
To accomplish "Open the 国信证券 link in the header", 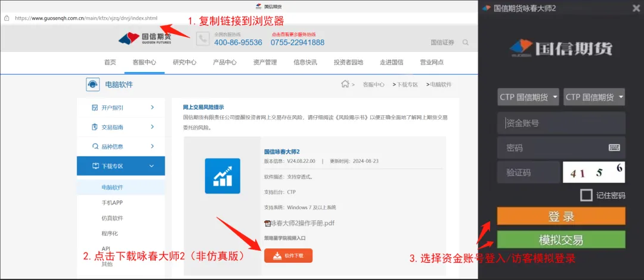I will click(x=442, y=42).
